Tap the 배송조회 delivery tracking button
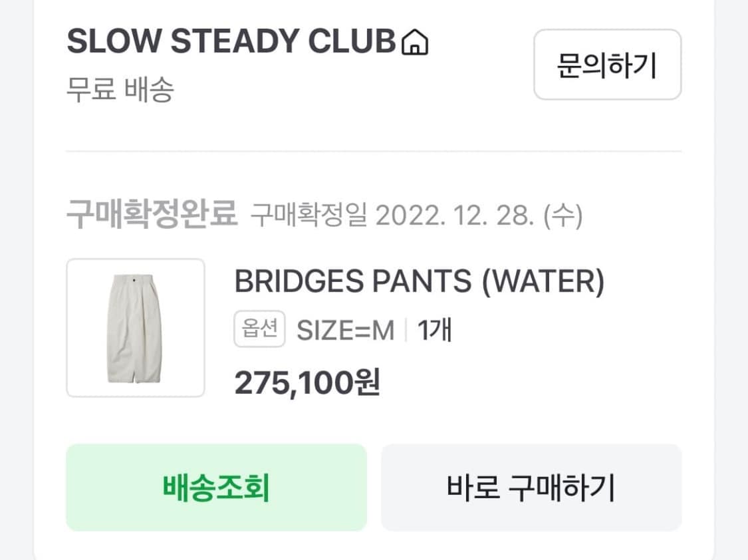Screen dimensions: 748x560 pos(216,488)
